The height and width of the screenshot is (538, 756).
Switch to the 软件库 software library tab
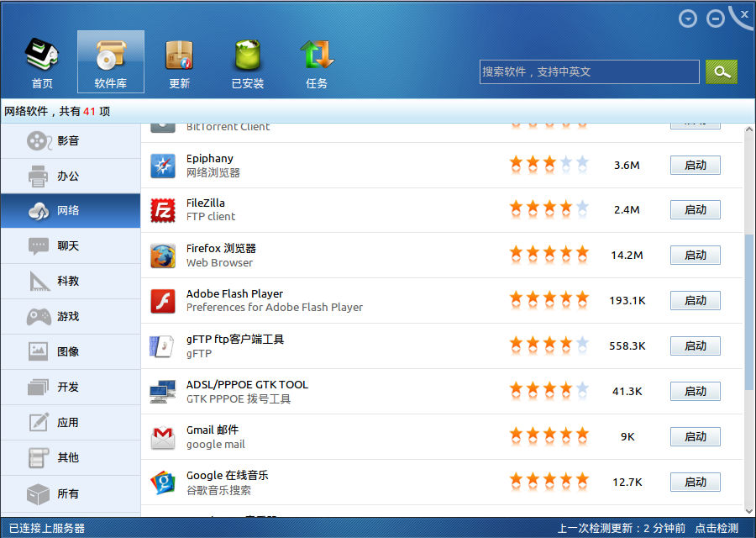[x=111, y=61]
